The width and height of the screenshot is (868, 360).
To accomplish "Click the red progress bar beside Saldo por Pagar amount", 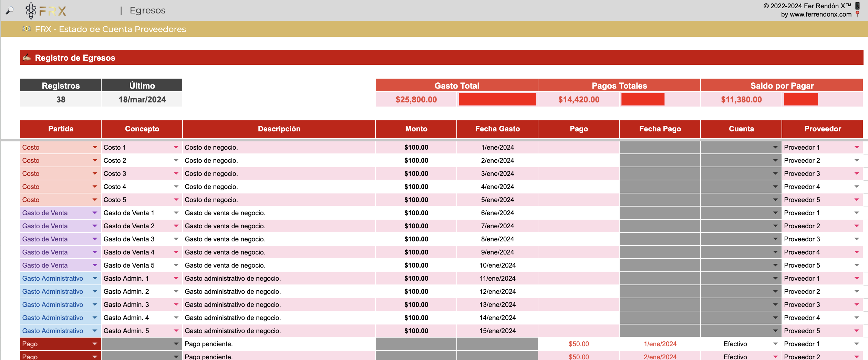I will click(x=801, y=99).
